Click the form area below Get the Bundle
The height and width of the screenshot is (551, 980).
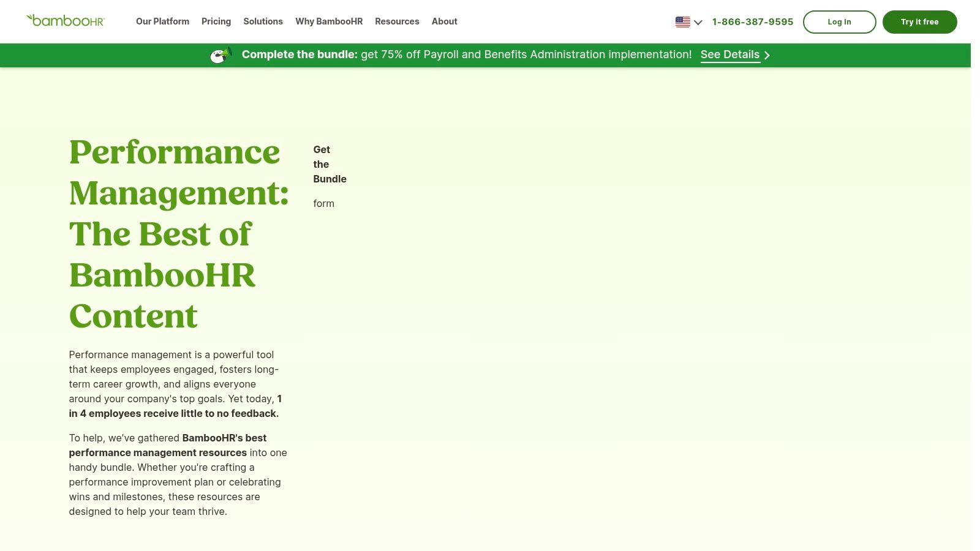pyautogui.click(x=323, y=203)
